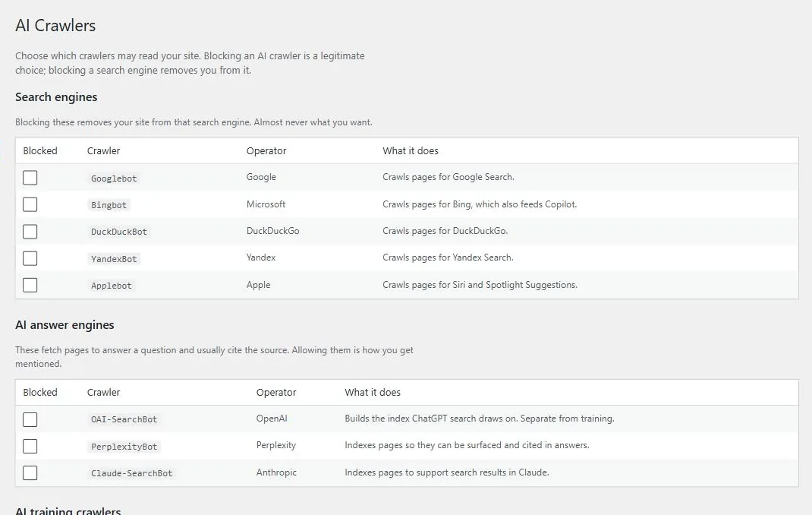The width and height of the screenshot is (812, 515).
Task: Click "What it does" header in Search engines table
Action: (x=411, y=150)
